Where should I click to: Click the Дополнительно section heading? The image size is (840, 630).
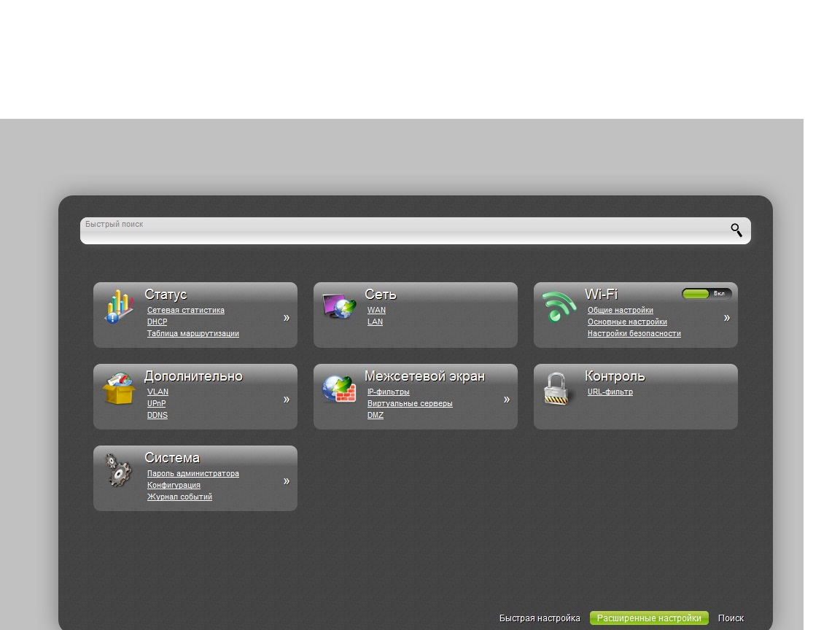[193, 376]
